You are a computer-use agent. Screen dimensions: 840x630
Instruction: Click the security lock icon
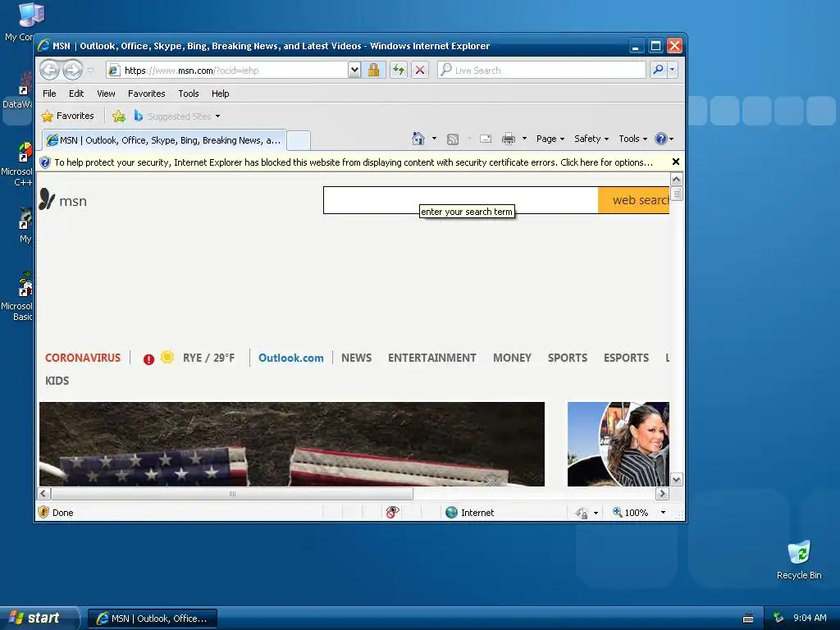point(373,70)
